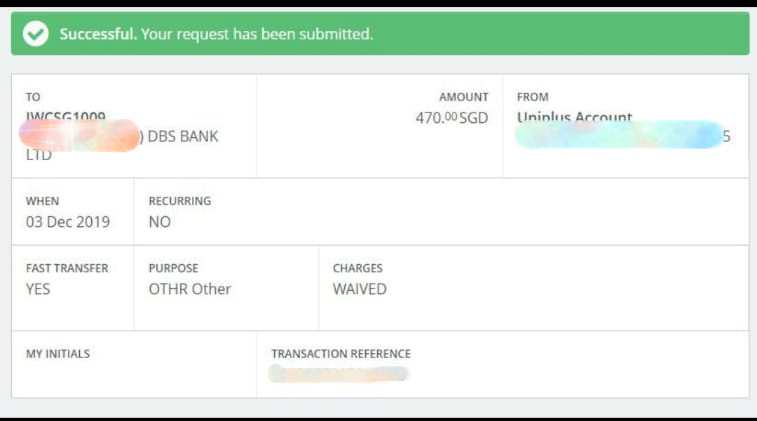Click the WHEN field label
The height and width of the screenshot is (421, 757).
pos(43,201)
